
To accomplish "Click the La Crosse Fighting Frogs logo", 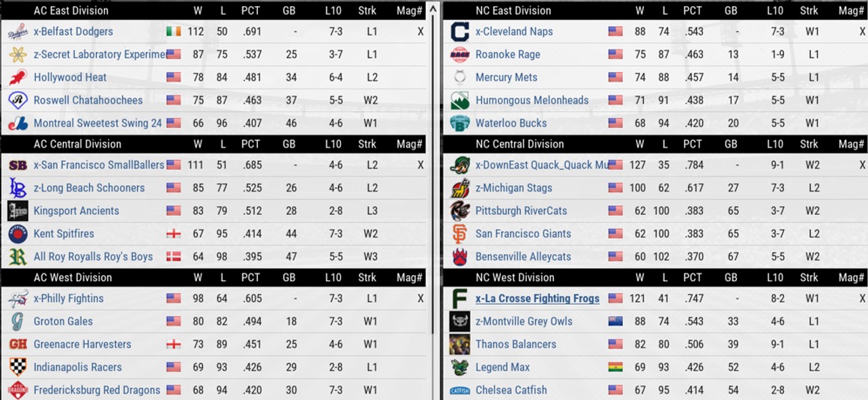I will coord(459,298).
